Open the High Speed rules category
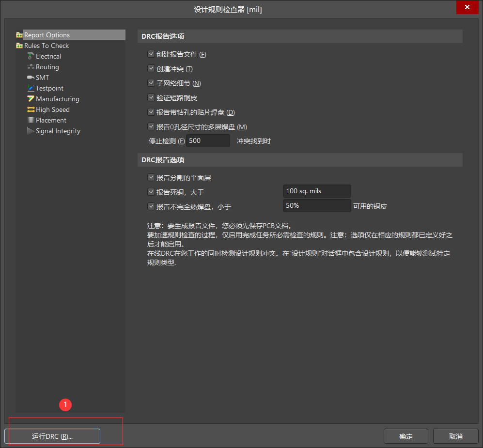 pyautogui.click(x=53, y=109)
